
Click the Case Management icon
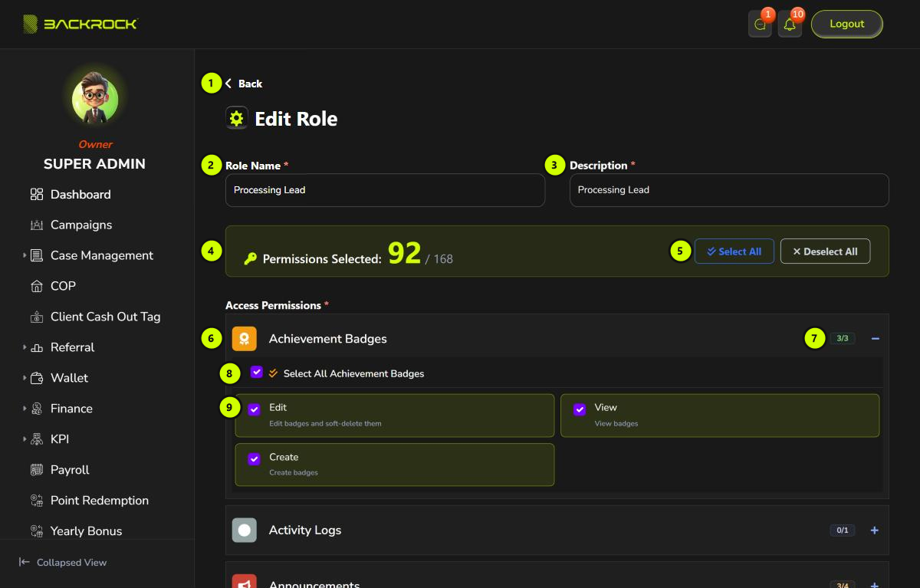37,256
